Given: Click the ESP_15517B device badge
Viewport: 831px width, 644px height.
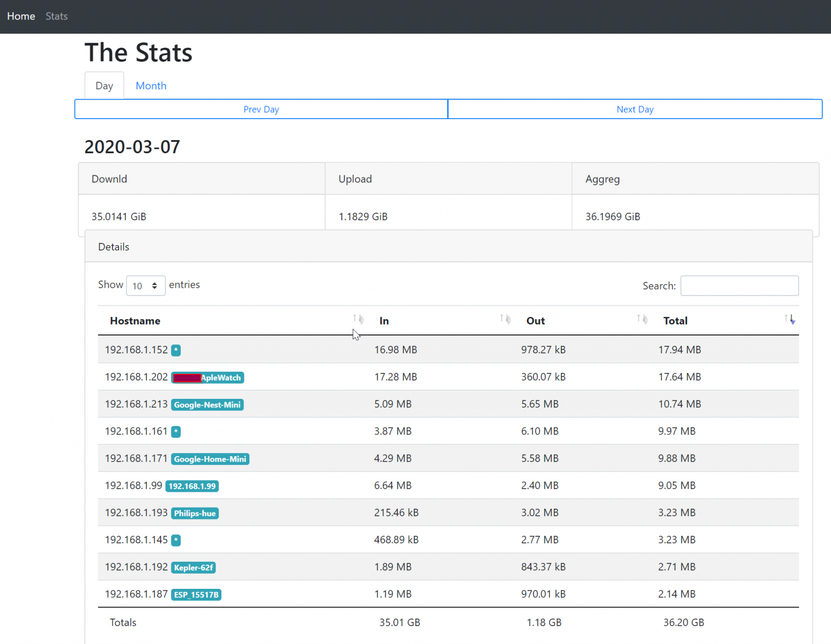Looking at the screenshot, I should point(196,595).
